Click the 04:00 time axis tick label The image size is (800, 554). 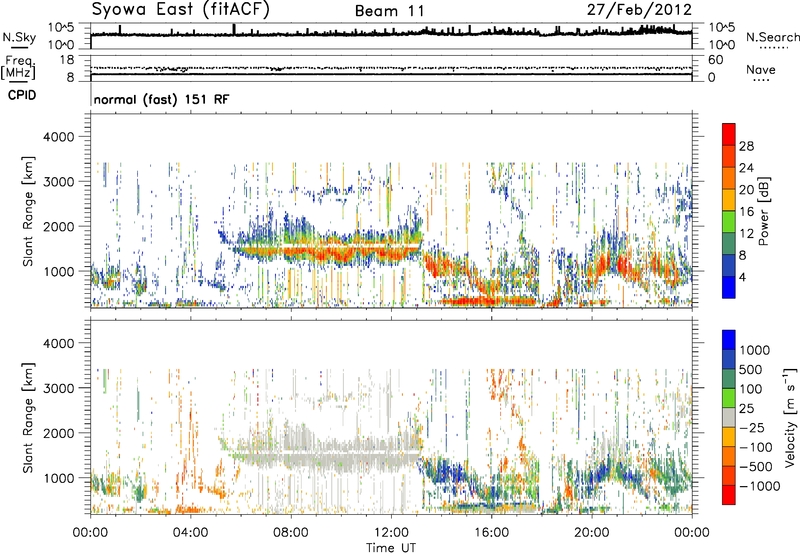pyautogui.click(x=190, y=533)
